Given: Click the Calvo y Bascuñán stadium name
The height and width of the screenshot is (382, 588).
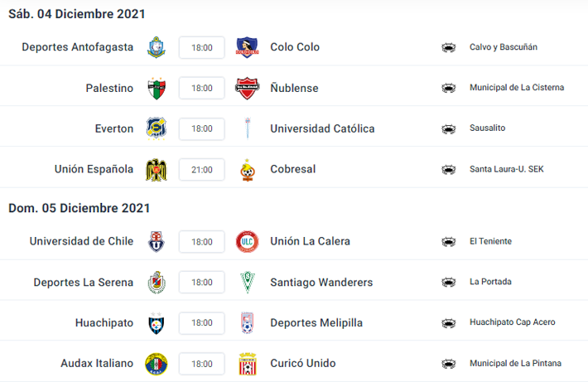Looking at the screenshot, I should tap(503, 47).
